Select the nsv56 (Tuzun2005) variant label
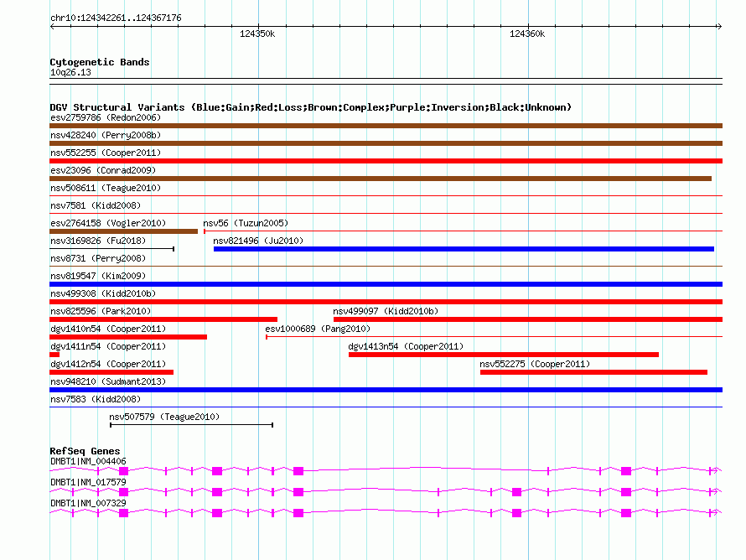The height and width of the screenshot is (560, 746). pyautogui.click(x=246, y=223)
